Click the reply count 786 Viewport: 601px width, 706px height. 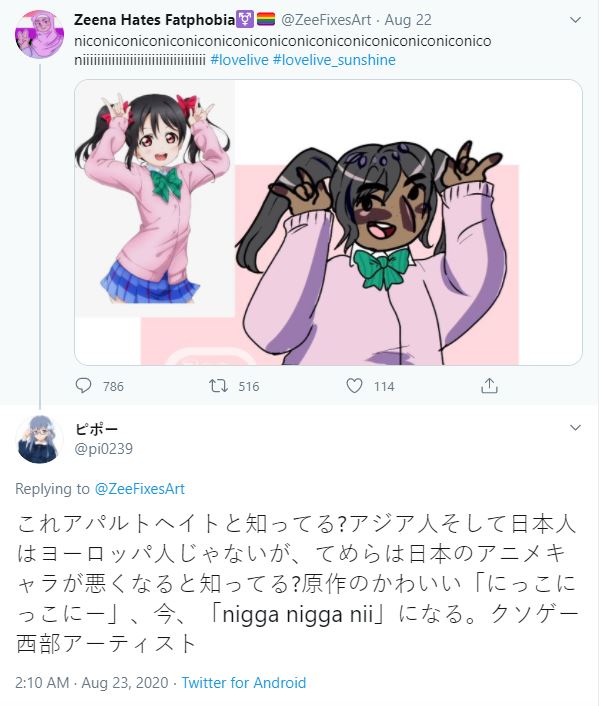click(113, 386)
